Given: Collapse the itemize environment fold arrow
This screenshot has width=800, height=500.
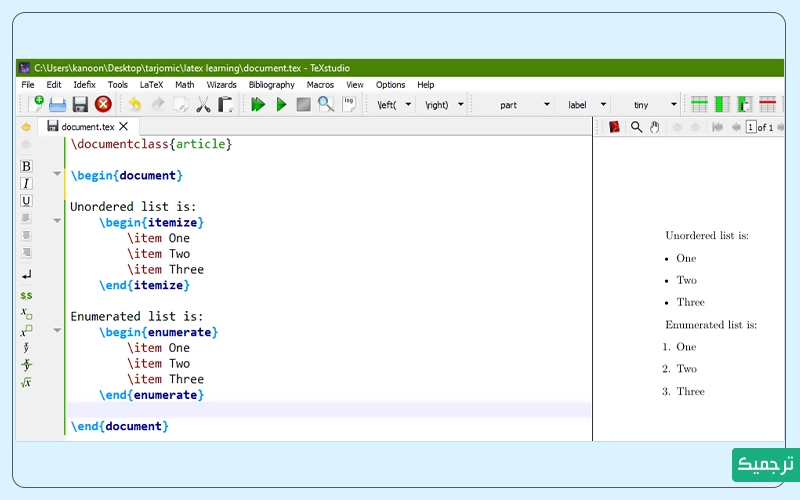Looking at the screenshot, I should click(57, 223).
